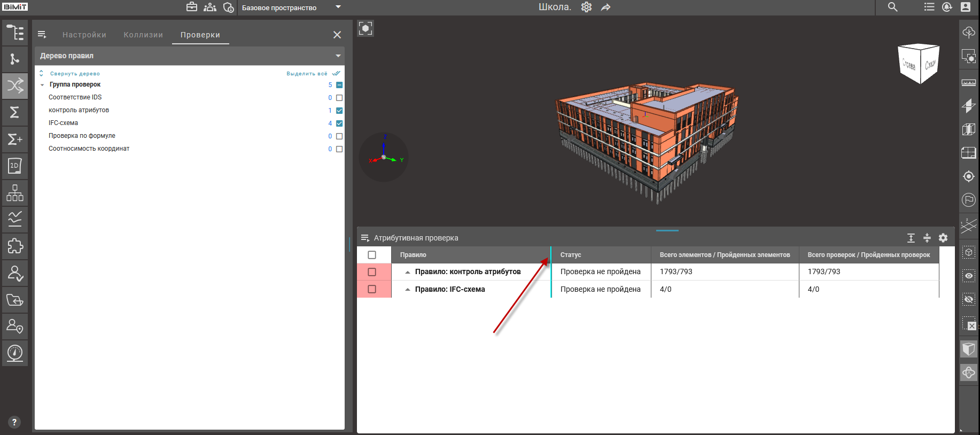Image resolution: width=980 pixels, height=435 pixels.
Task: Click the view orientation cube
Action: coord(919,64)
